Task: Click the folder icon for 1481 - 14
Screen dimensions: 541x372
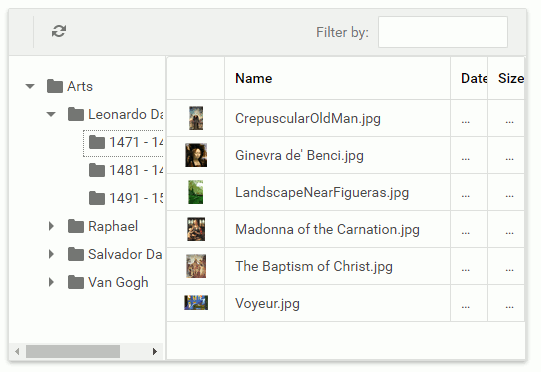Action: click(97, 170)
